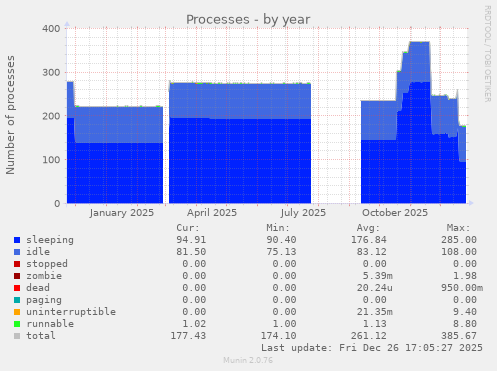Click idle maximum value 108.00

tap(459, 252)
